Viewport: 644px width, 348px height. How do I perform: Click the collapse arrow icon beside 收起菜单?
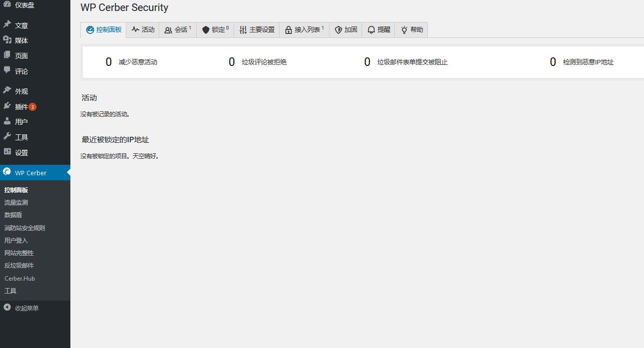(x=7, y=308)
